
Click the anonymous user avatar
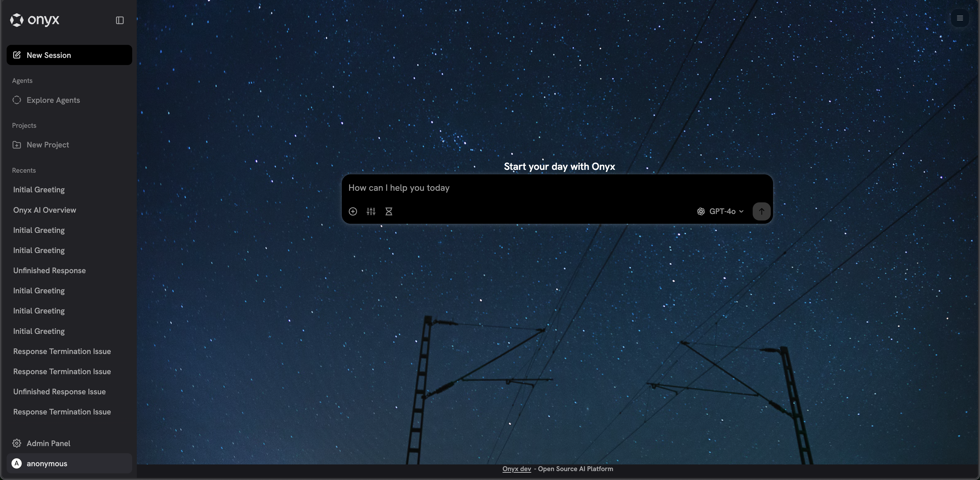tap(17, 463)
